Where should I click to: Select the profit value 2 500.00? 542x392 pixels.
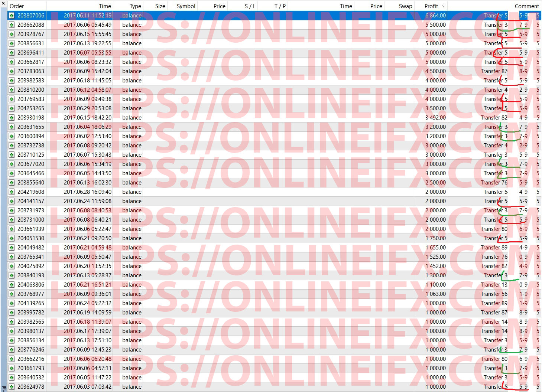[435, 183]
